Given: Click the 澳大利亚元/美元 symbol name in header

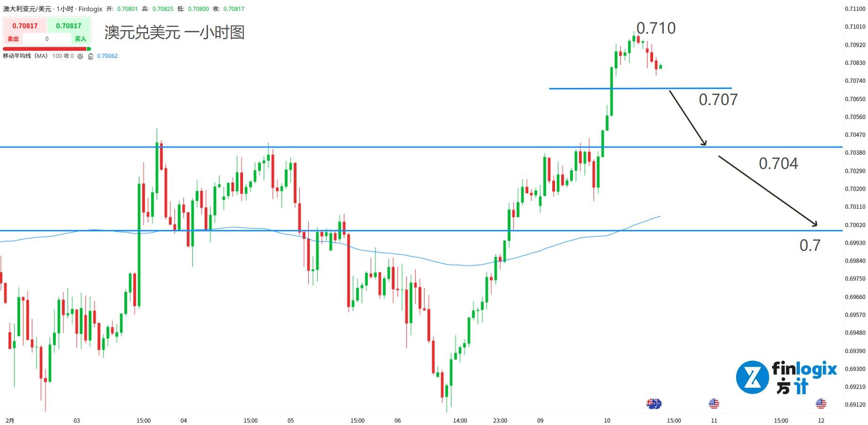Looking at the screenshot, I should [x=27, y=9].
